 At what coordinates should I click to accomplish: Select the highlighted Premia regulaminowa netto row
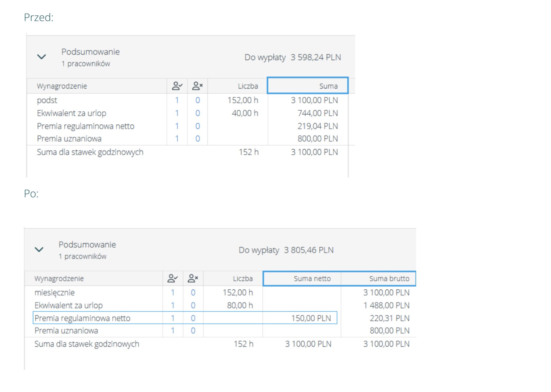[x=82, y=318]
